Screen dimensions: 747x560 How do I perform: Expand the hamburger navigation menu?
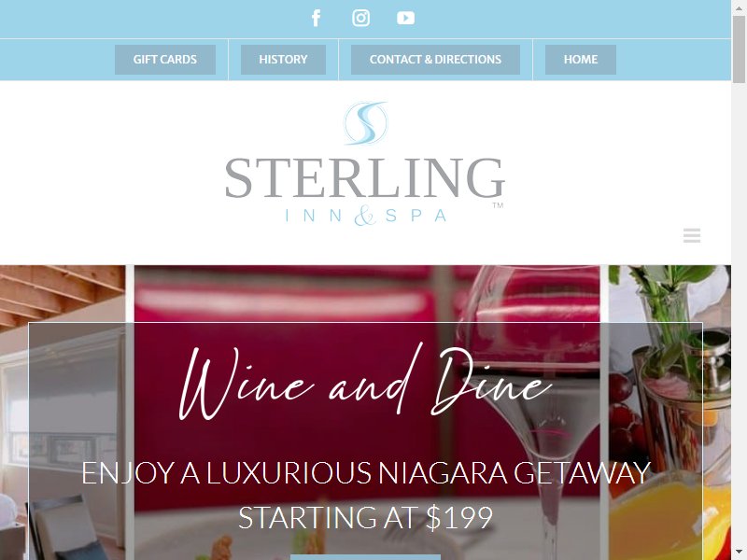[x=692, y=235]
